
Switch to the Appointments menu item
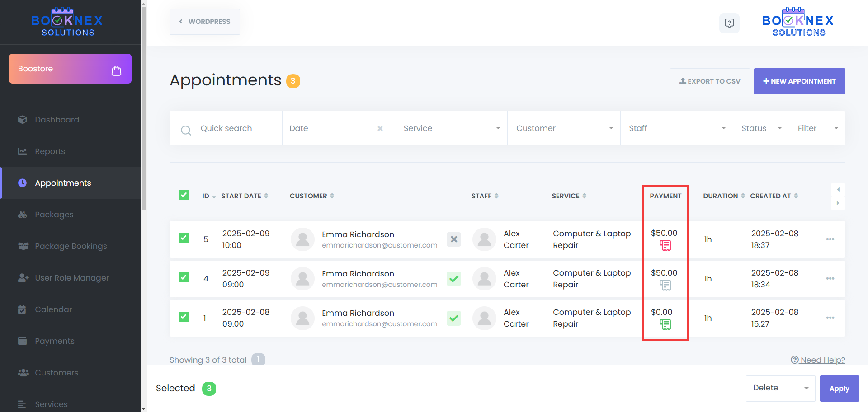click(63, 183)
